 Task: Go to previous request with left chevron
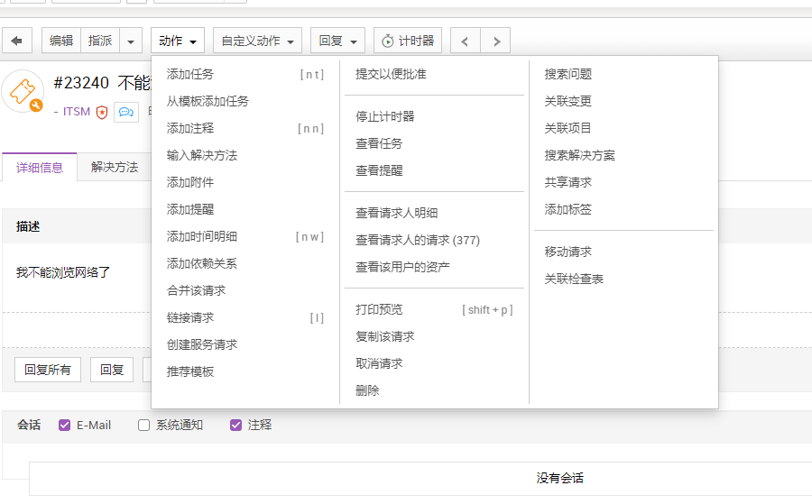click(x=465, y=41)
